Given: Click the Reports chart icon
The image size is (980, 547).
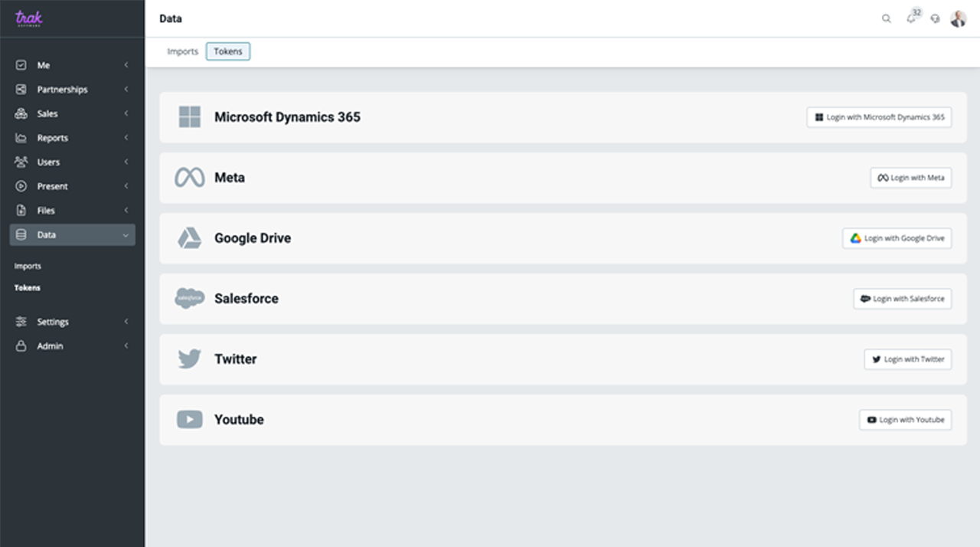Looking at the screenshot, I should click(x=21, y=138).
